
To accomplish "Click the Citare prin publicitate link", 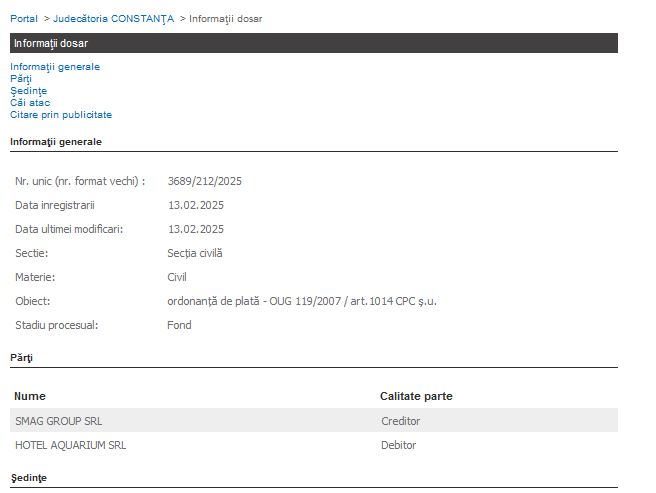I will [x=61, y=115].
